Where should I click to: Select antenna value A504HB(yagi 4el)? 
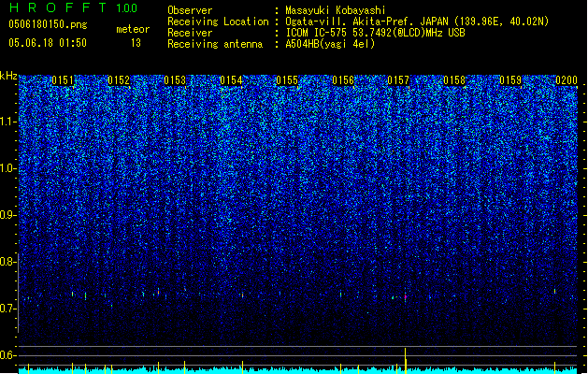click(x=330, y=44)
